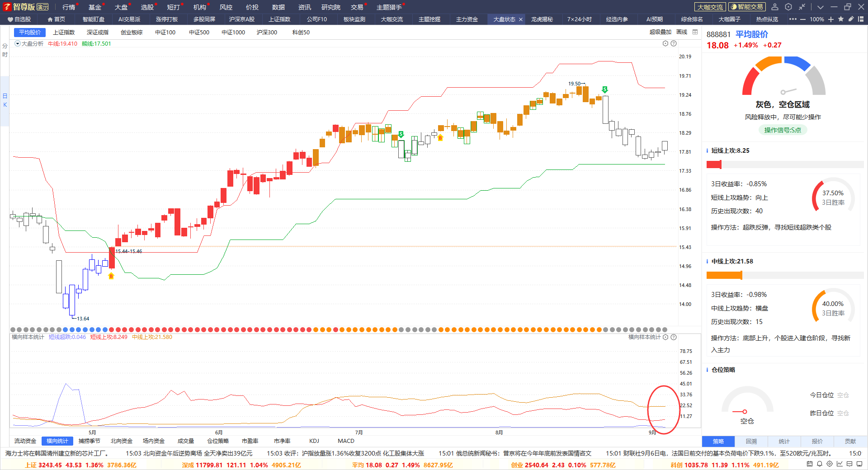This screenshot has height=470, width=868.
Task: Select the 平均股价 index toggle
Action: [30, 33]
